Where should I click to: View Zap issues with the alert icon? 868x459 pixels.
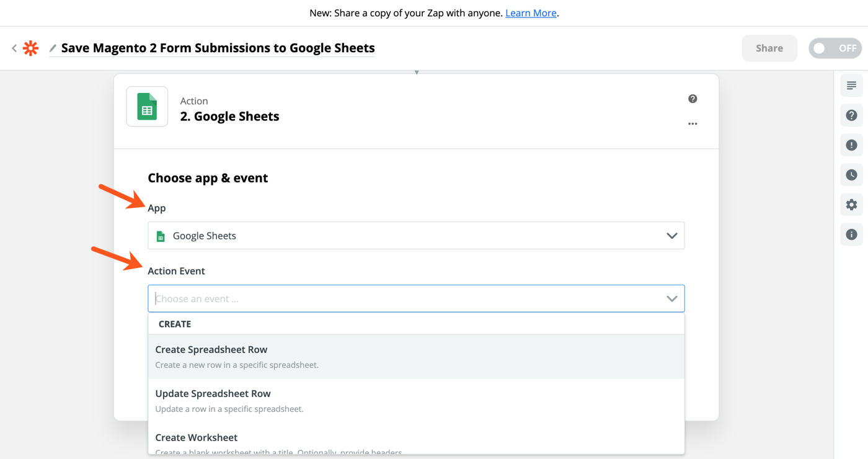[851, 145]
